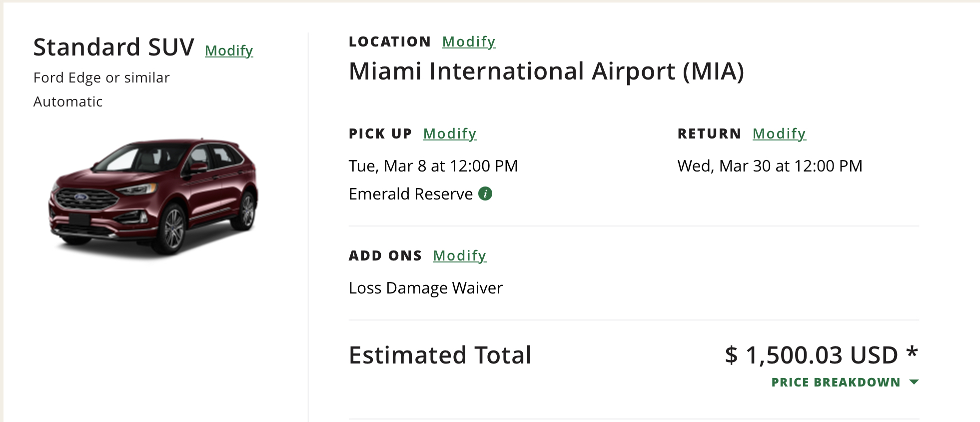
Task: Click the Emerald Reserve text
Action: tap(410, 194)
